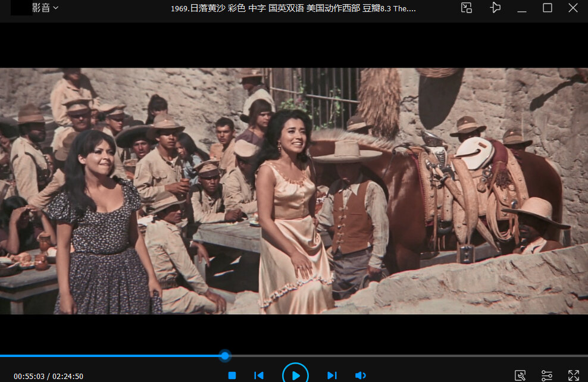Mute audio via the speaker icon
Viewport: 588px width, 382px height.
coord(360,375)
